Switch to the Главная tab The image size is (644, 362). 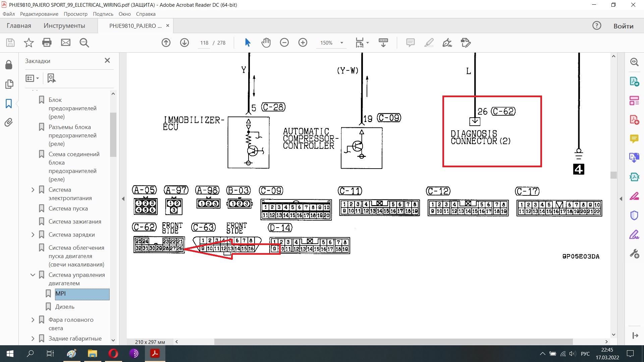pos(19,26)
